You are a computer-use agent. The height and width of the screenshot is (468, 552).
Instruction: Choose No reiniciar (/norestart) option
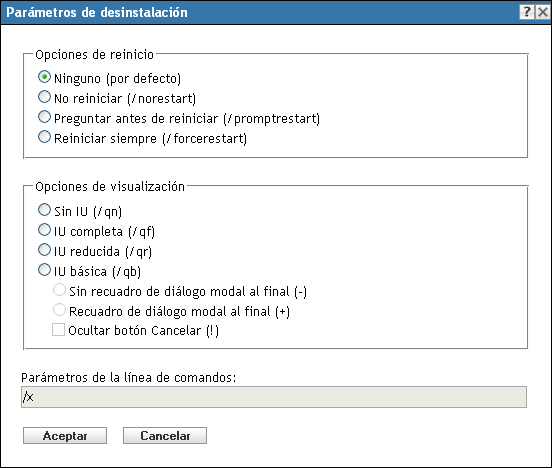[44, 97]
